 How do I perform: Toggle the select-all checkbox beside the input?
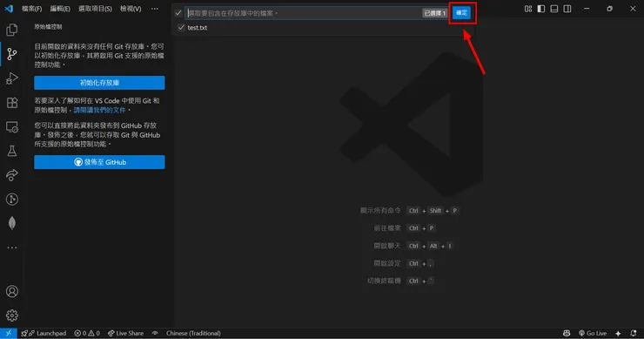click(x=178, y=13)
